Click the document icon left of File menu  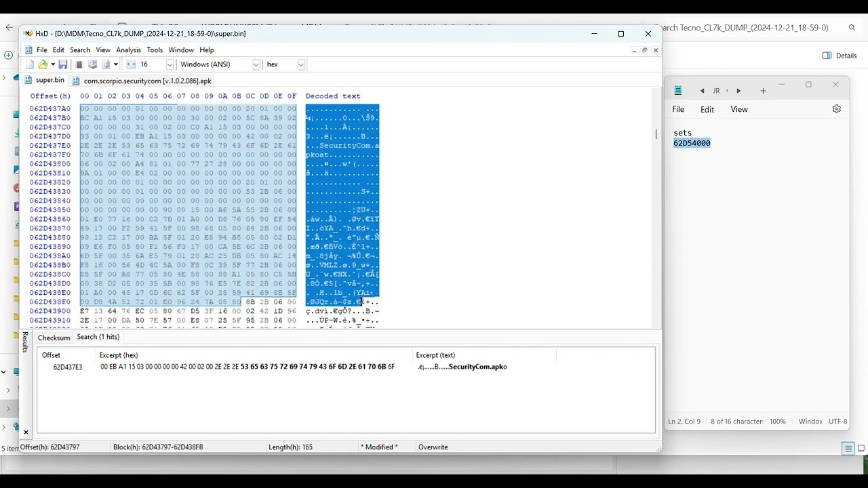[x=28, y=50]
